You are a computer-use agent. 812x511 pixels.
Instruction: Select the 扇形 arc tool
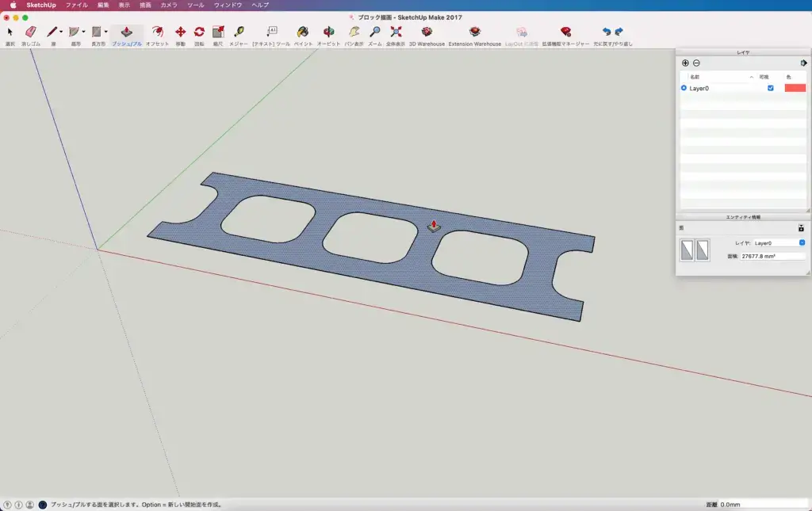75,32
